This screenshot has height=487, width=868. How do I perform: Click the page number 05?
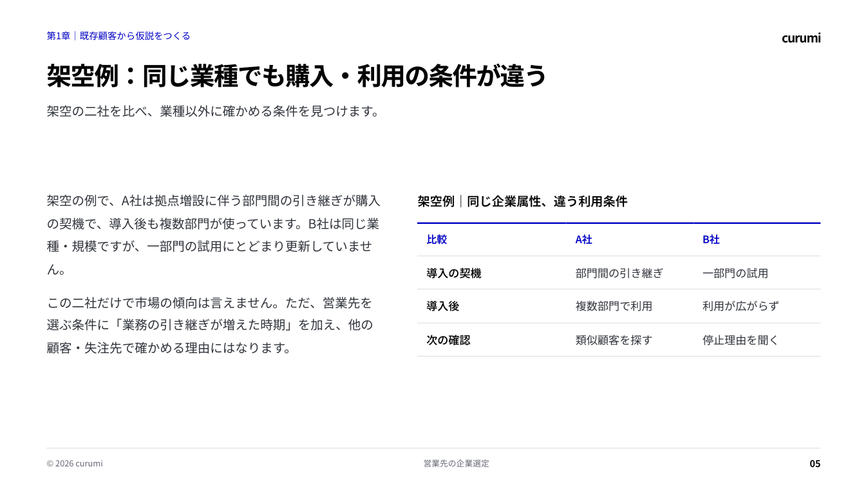pos(815,464)
